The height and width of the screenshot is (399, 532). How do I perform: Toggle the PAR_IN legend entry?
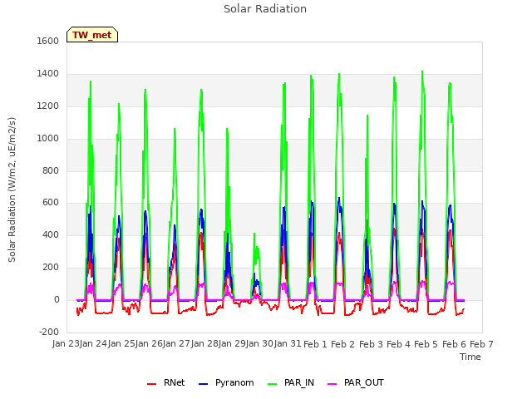[291, 382]
